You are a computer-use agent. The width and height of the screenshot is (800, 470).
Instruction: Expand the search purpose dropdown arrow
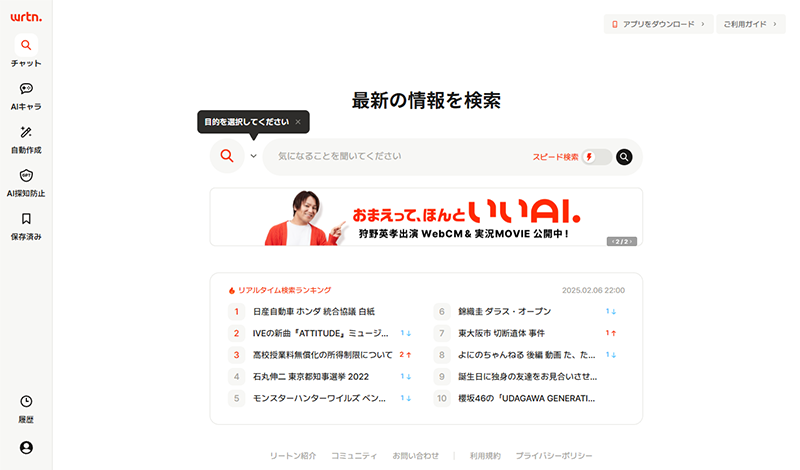coord(254,156)
